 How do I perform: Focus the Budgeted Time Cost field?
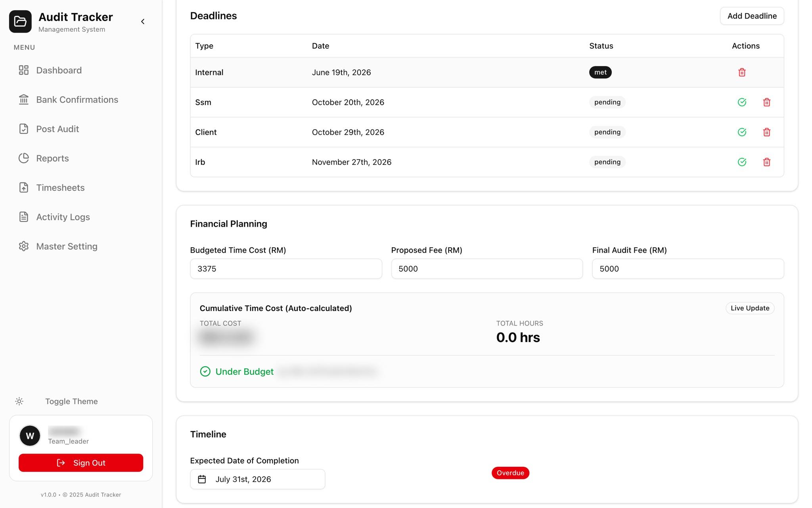tap(286, 269)
